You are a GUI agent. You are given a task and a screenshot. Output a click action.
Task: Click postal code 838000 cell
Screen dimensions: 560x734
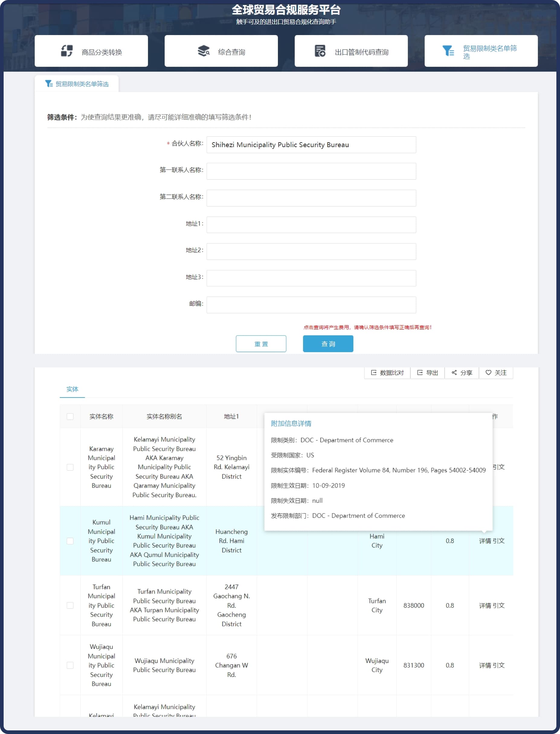coord(414,605)
